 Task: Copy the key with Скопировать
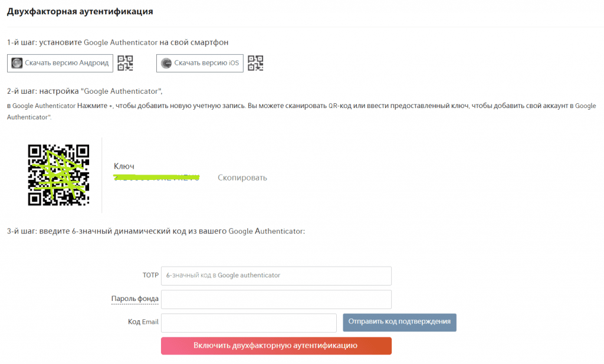point(242,178)
